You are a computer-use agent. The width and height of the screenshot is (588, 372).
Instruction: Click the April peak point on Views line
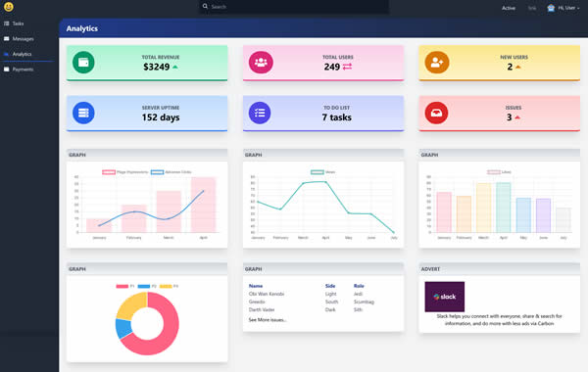(325, 182)
